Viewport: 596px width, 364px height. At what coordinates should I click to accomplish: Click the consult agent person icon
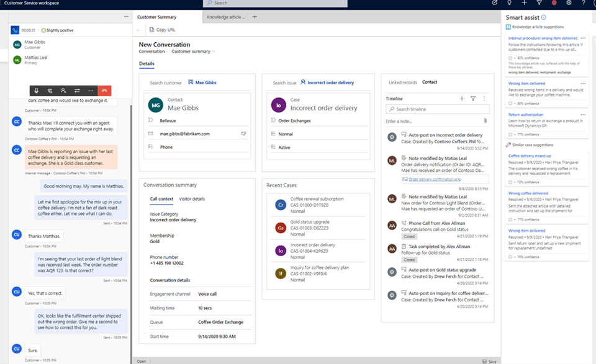tap(63, 91)
